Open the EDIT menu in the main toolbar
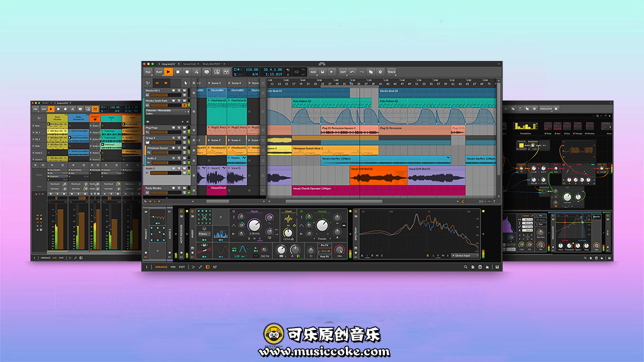Viewport: 644px width, 362px height. tap(343, 72)
